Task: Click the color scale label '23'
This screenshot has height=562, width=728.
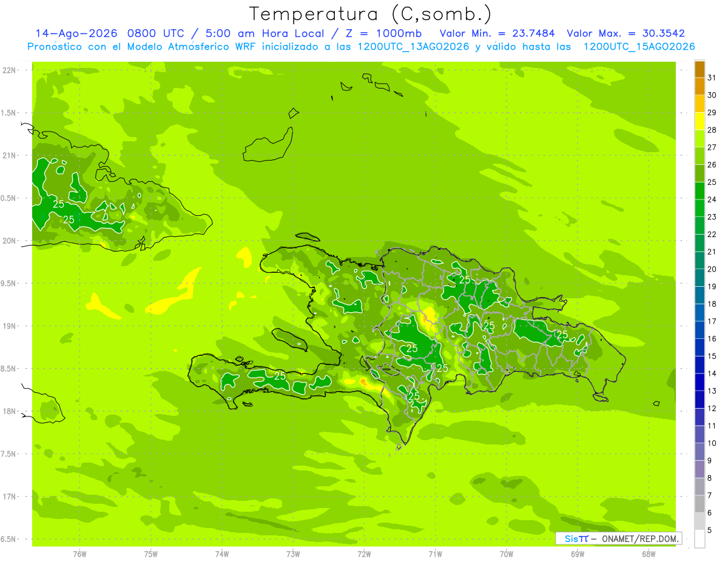Action: click(712, 217)
